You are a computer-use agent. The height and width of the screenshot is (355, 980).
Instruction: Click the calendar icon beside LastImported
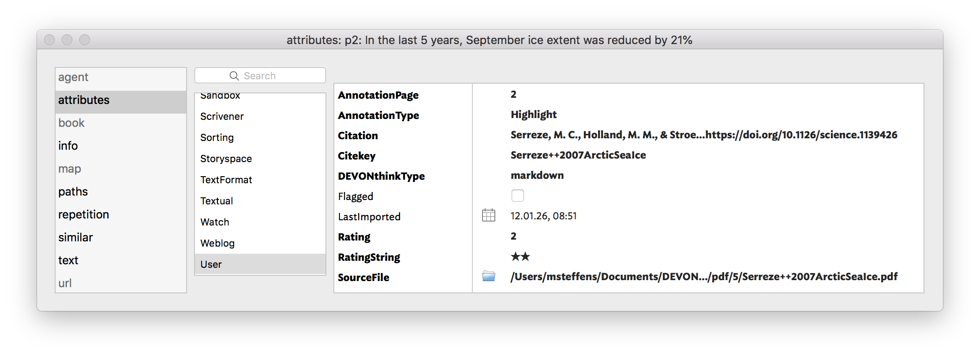tap(488, 215)
